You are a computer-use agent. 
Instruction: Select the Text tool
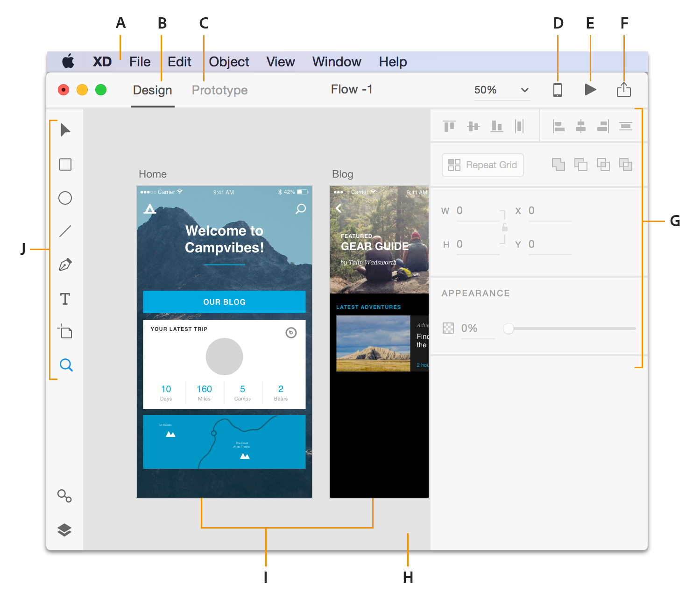point(65,299)
